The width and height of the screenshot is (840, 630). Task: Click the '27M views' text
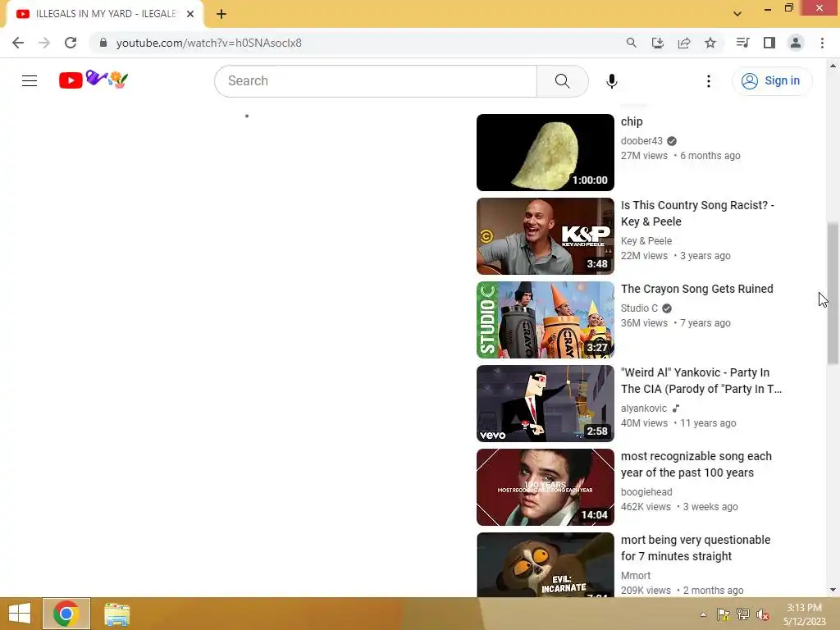[x=644, y=156]
